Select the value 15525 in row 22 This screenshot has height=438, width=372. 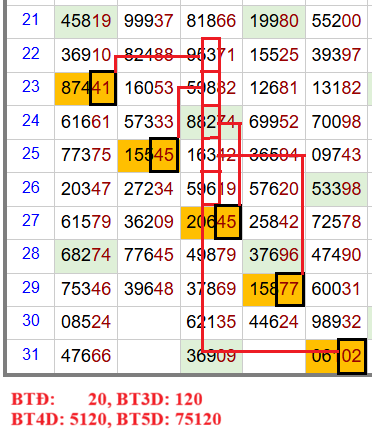[274, 55]
